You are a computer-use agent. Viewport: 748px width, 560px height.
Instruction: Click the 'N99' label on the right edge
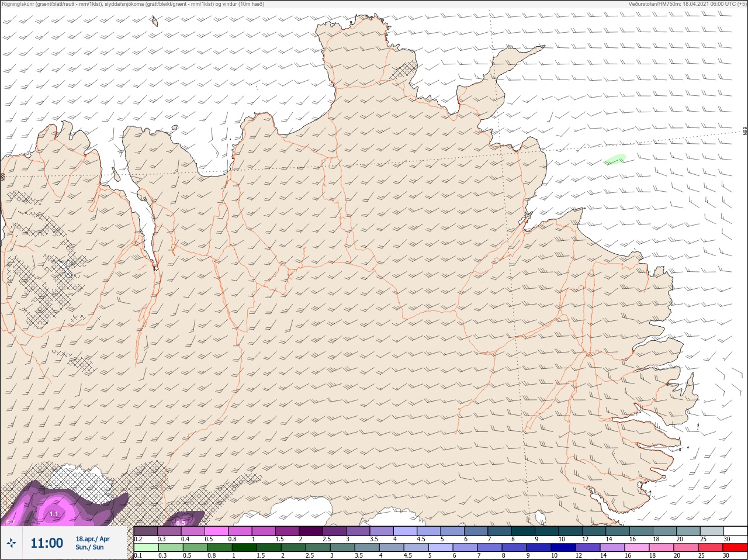tap(745, 132)
